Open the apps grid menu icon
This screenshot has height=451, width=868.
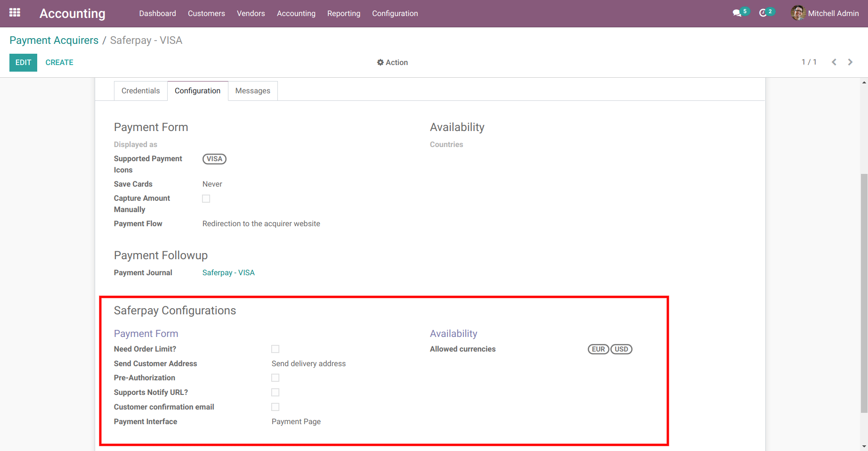(x=15, y=13)
